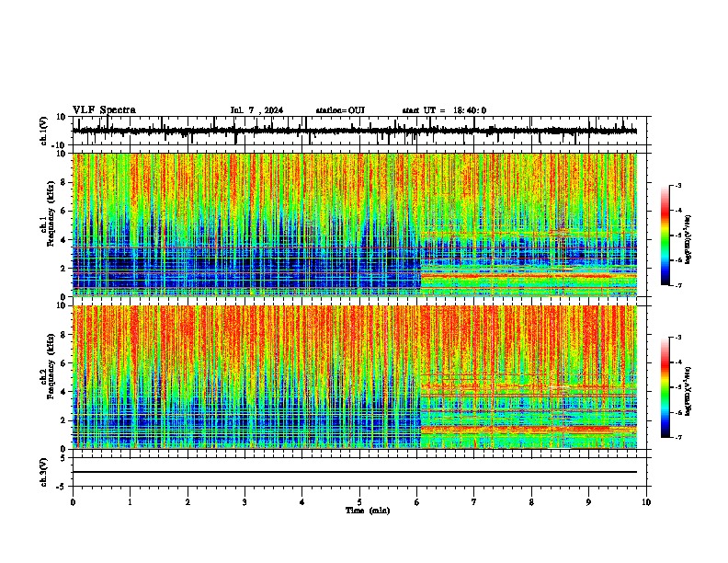Click the ch.2 spectrogram color scale bar
The width and height of the screenshot is (728, 563).
[665, 387]
